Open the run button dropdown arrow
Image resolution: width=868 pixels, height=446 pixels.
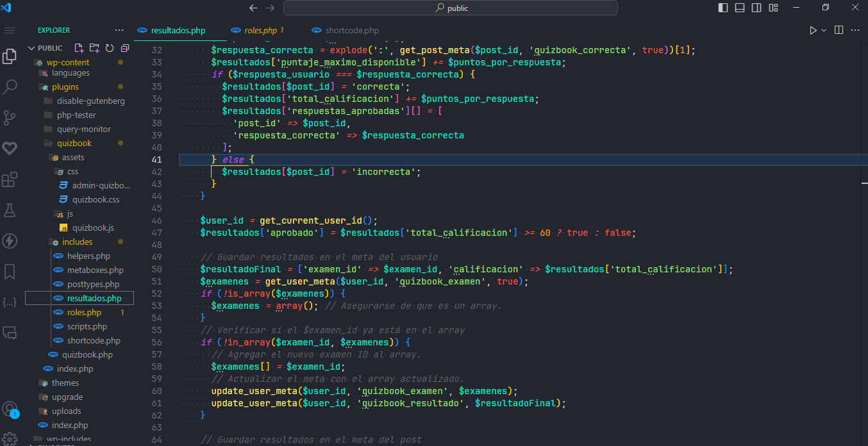824,30
